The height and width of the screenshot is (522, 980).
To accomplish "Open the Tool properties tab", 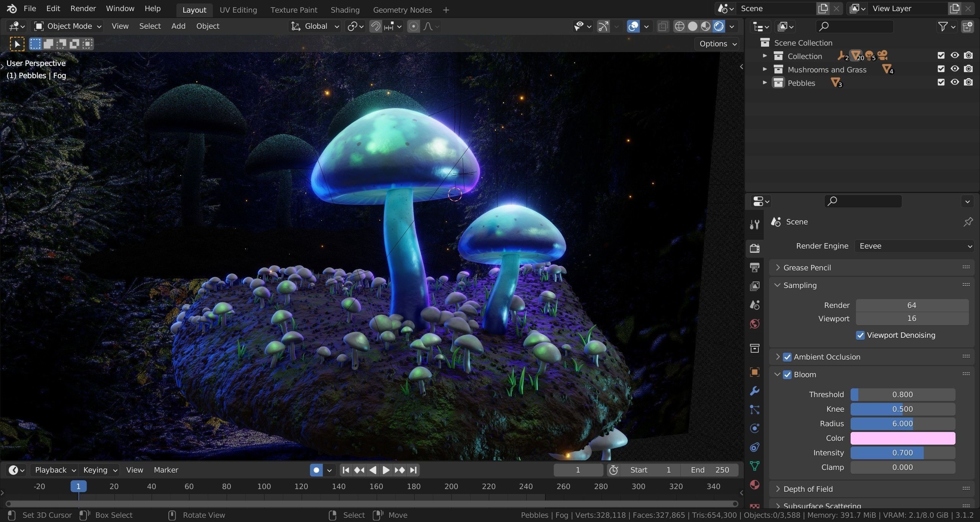I will point(754,224).
